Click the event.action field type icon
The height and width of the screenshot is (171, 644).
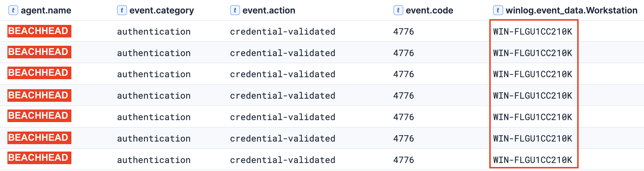(235, 10)
